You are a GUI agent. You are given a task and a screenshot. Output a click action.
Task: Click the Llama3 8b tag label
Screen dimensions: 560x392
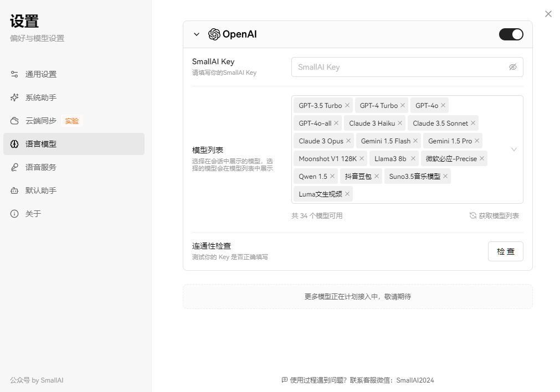[x=390, y=158]
